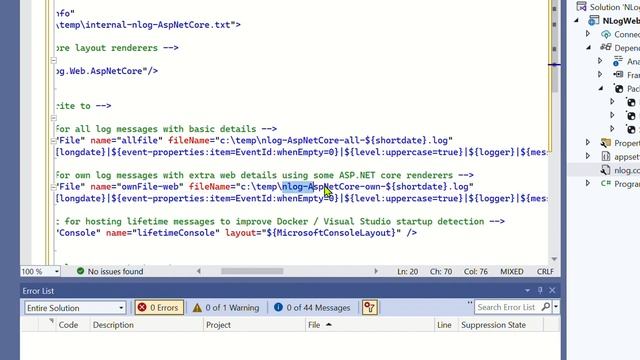Select the NLogWeb project icon
Image resolution: width=640 pixels, height=360 pixels.
click(593, 20)
